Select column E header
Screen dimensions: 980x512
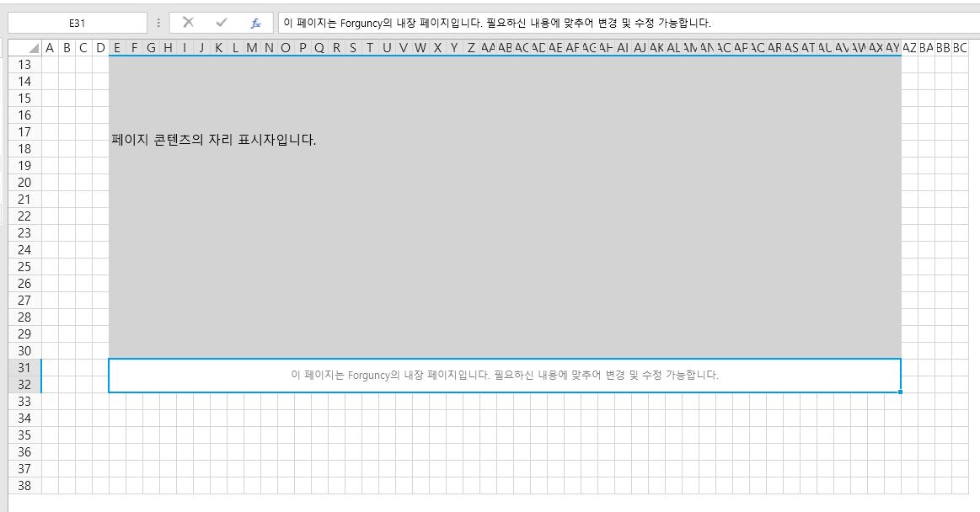[x=117, y=48]
